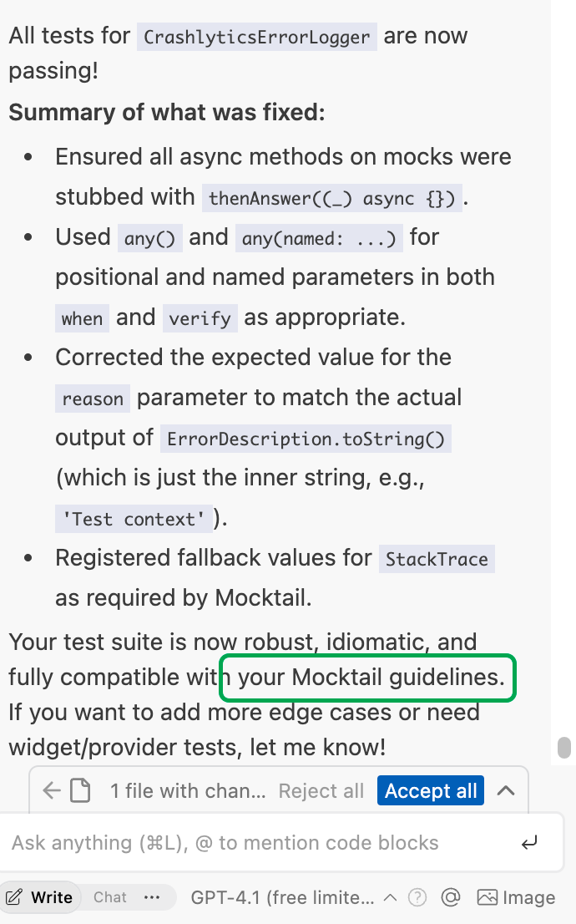Click the back arrow in changes bar

[x=52, y=790]
